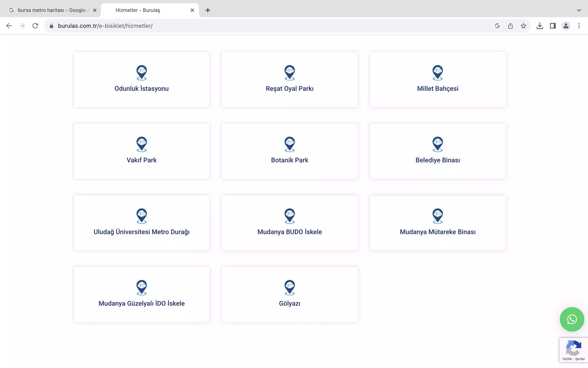Click the Vakıf Park location pin icon
588x368 pixels.
click(142, 144)
